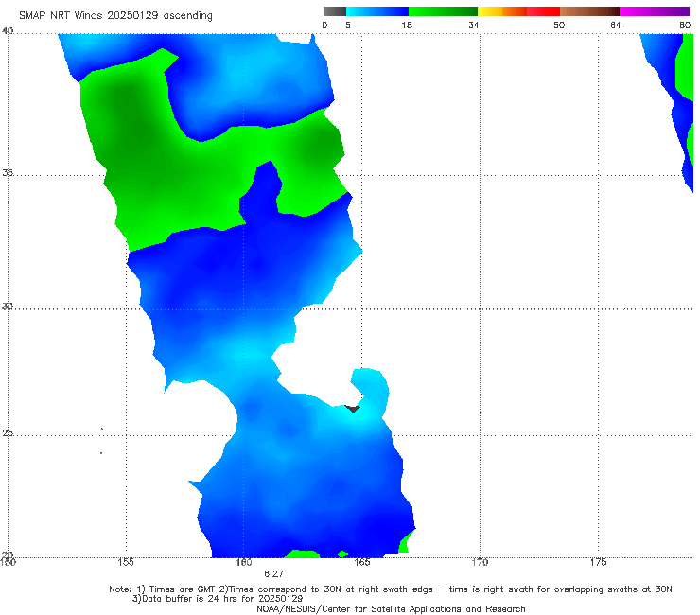Click the gray 0–5 segment of the color bar
Image resolution: width=700 pixels, height=615 pixels.
[335, 11]
